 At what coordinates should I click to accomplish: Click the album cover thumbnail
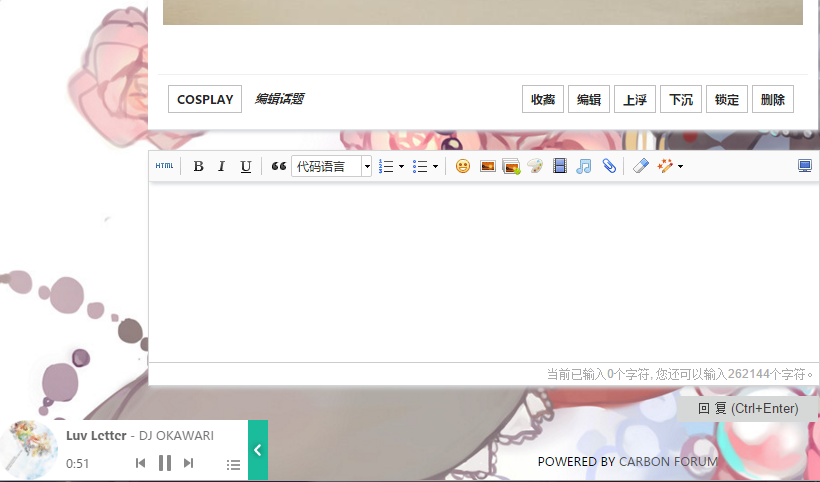(29, 450)
